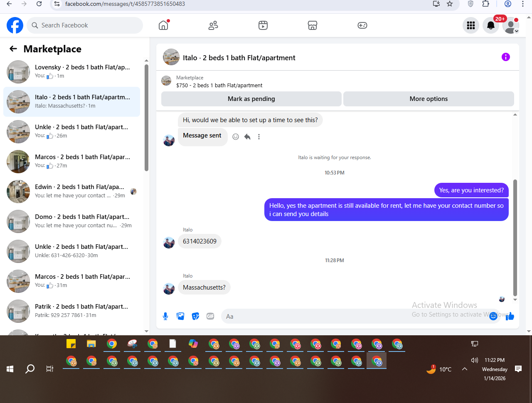
Task: Click the chat messages scrollbar
Action: (515, 237)
